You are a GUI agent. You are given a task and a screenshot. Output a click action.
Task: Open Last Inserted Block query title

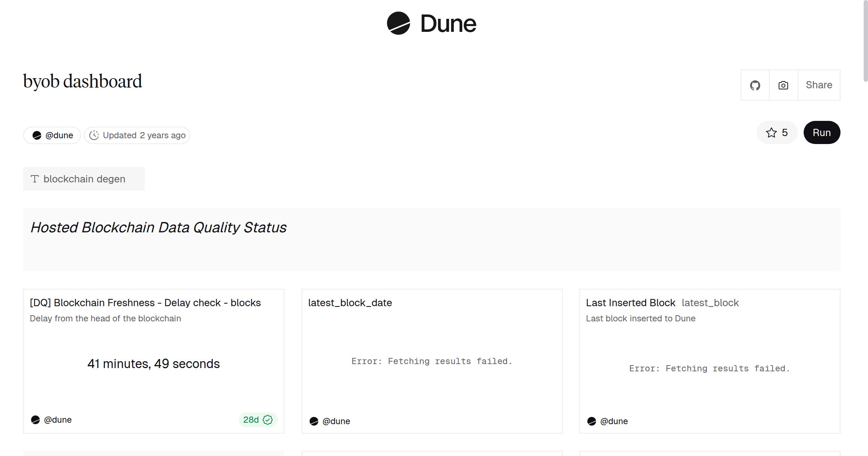coord(630,303)
